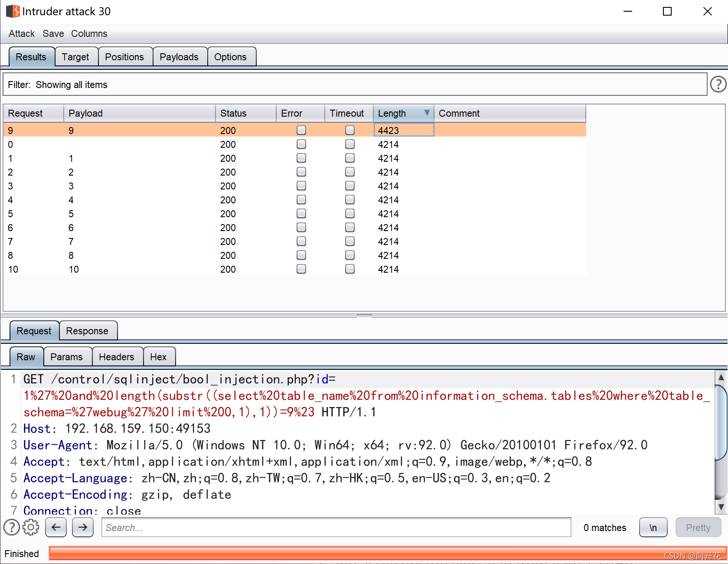Screen dimensions: 728x564
Task: Select the Request message tab
Action: click(34, 331)
